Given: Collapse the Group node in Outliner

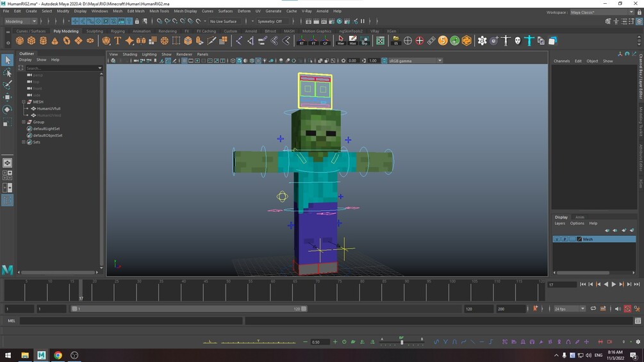Looking at the screenshot, I should click(24, 122).
